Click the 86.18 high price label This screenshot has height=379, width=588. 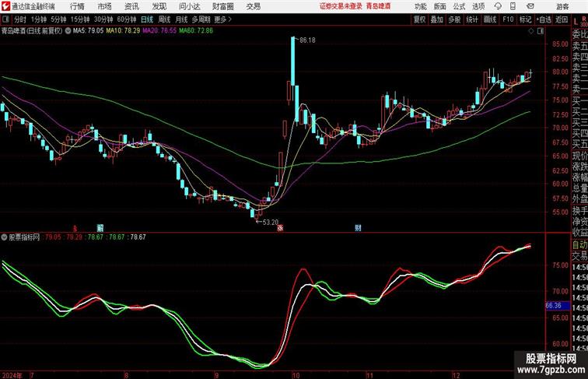[x=307, y=40]
